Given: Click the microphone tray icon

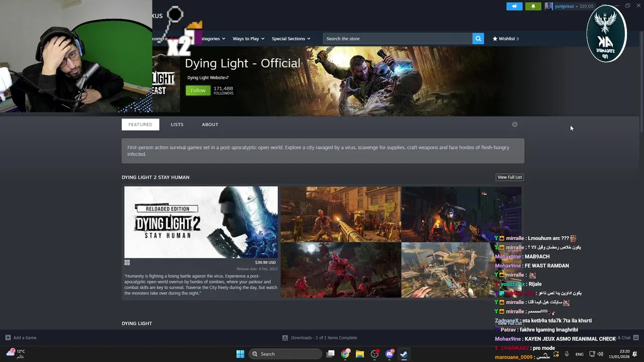Looking at the screenshot, I should pos(567,354).
